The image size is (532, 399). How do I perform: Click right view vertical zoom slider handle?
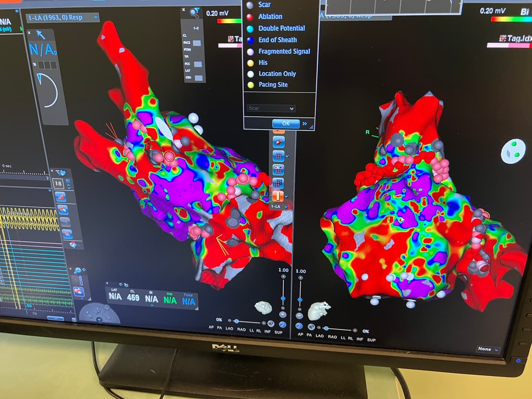300,300
